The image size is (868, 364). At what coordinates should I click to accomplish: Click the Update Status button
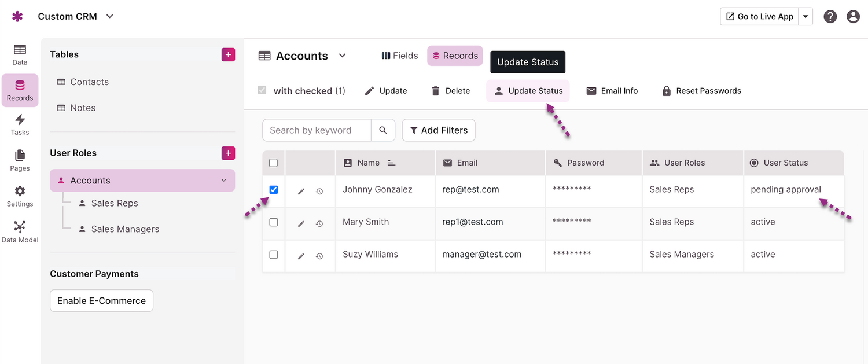[x=528, y=91]
